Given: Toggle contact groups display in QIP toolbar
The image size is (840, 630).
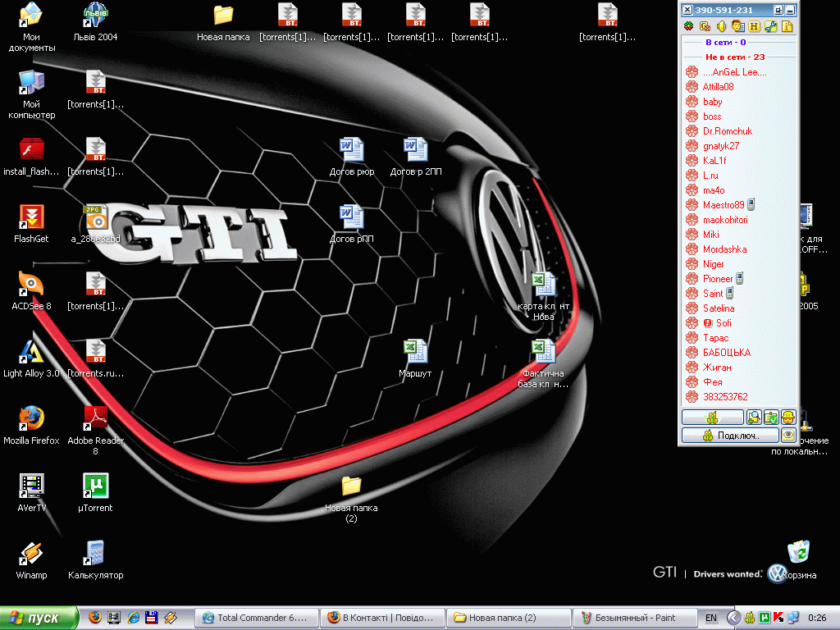Looking at the screenshot, I should [x=705, y=26].
